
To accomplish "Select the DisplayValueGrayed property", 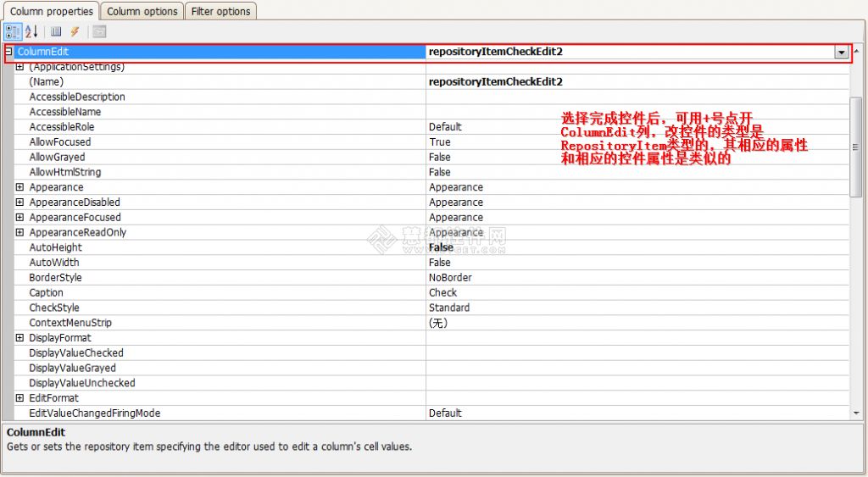I will (220, 368).
